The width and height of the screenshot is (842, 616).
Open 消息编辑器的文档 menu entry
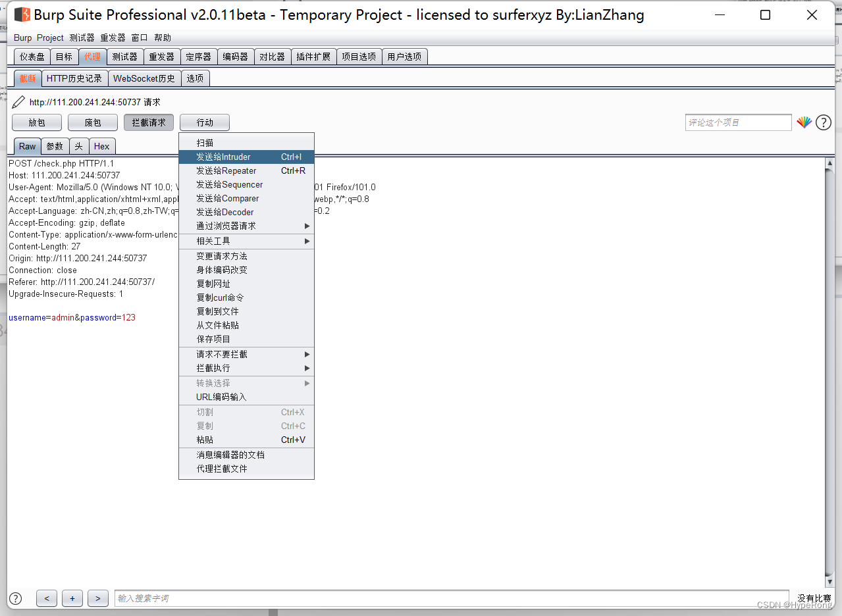(246, 455)
